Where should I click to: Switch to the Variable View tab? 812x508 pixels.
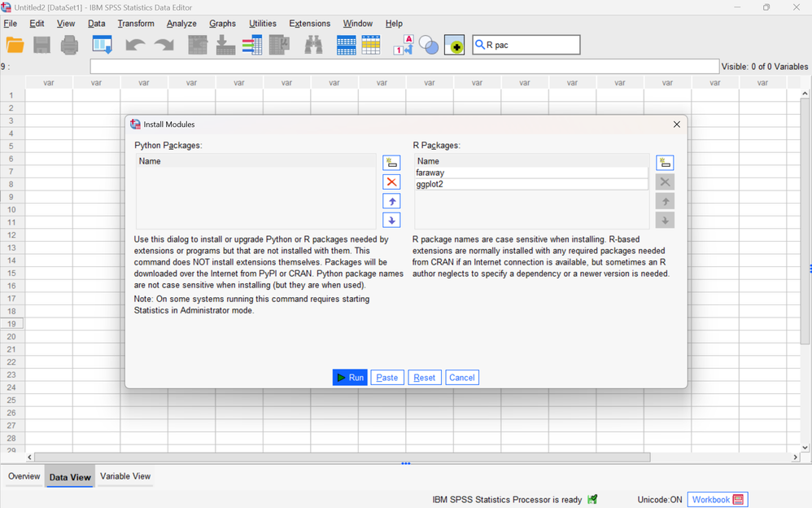pos(125,476)
